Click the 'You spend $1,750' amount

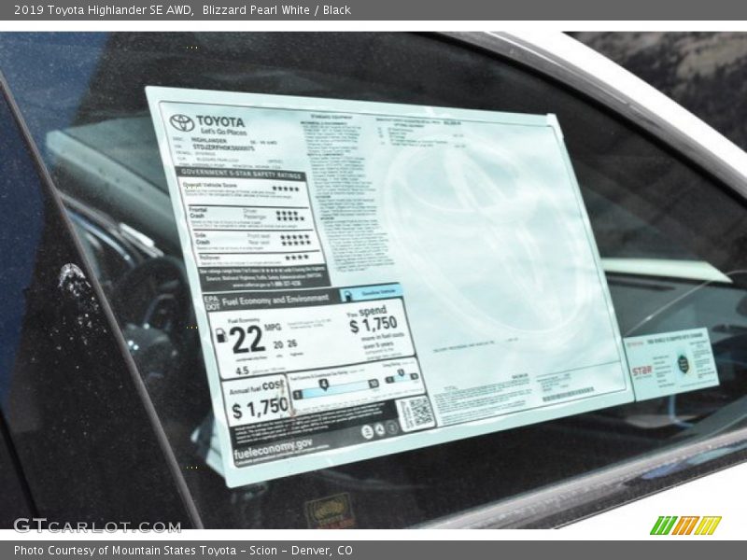[x=373, y=325]
